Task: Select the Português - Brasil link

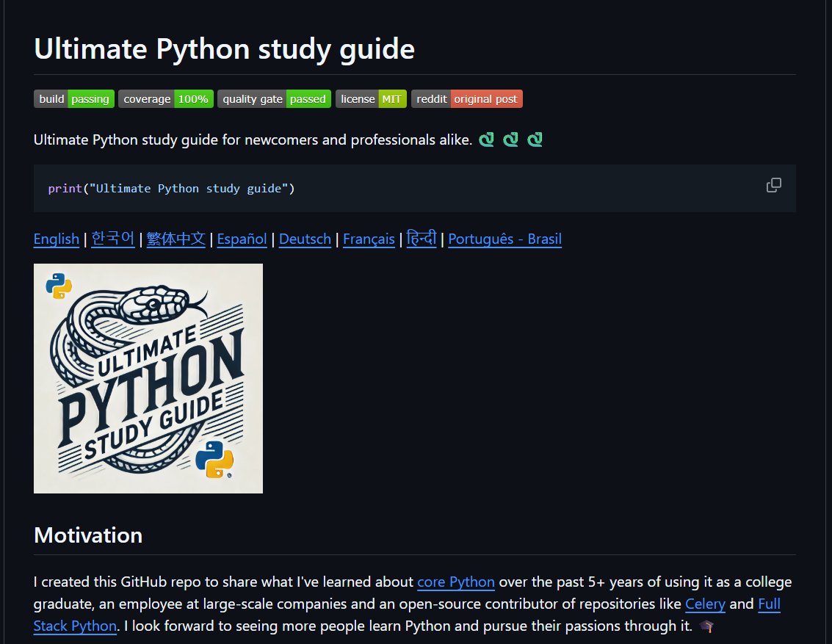Action: 504,239
